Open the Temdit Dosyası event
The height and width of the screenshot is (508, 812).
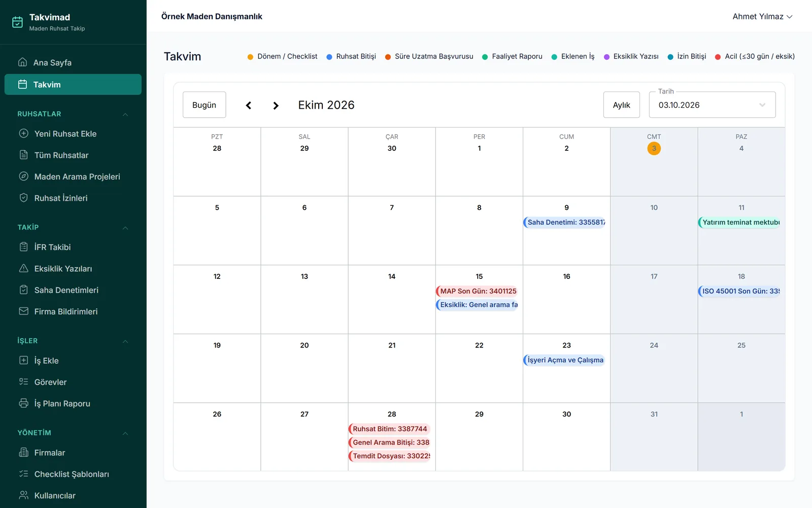390,456
